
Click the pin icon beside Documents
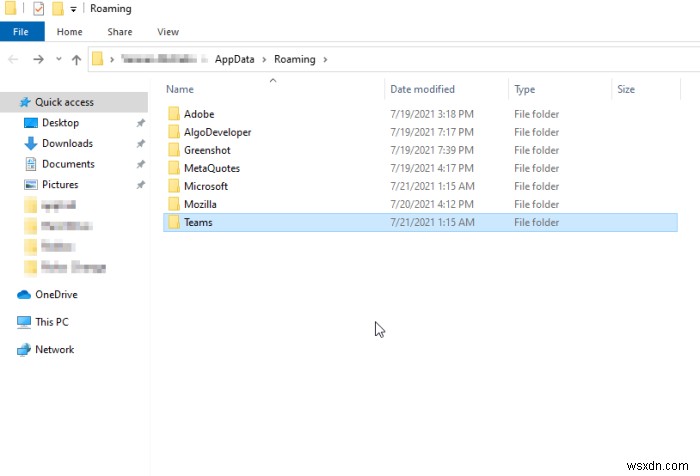[x=141, y=164]
